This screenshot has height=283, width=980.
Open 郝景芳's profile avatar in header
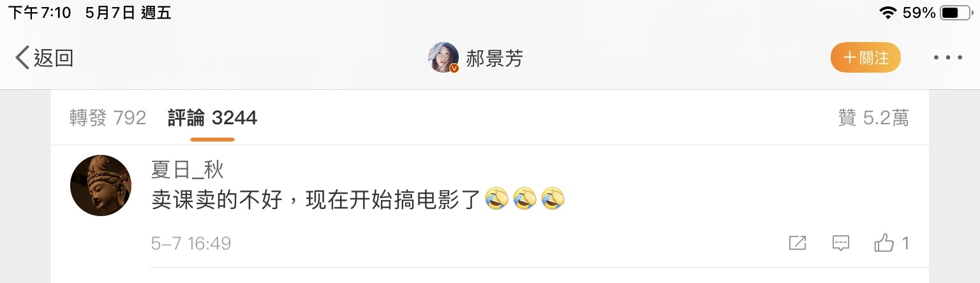click(443, 57)
